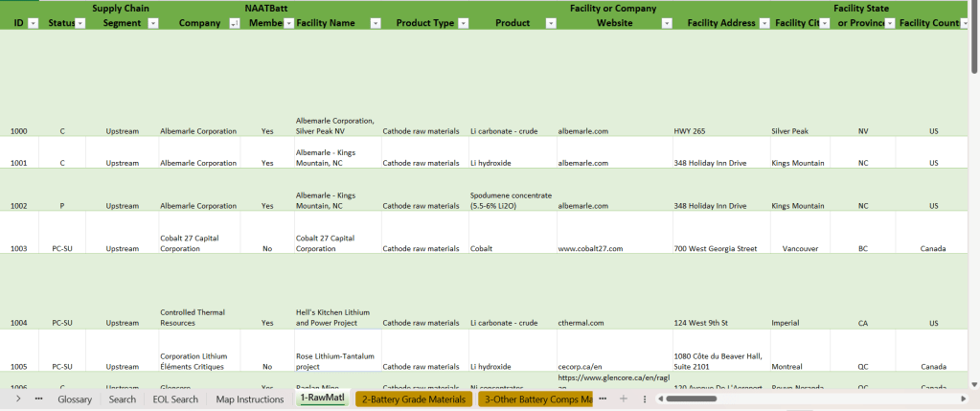
Task: Click the Product Type filter arrow
Action: tap(464, 23)
